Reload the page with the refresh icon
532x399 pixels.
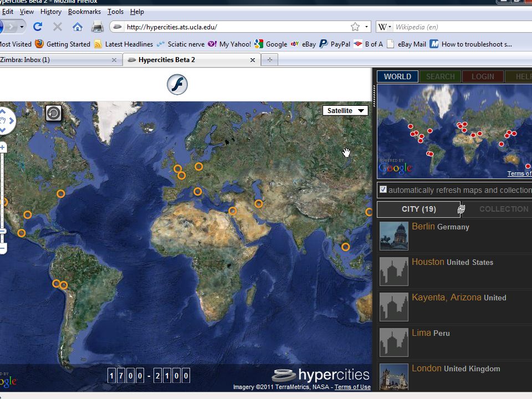pos(38,27)
